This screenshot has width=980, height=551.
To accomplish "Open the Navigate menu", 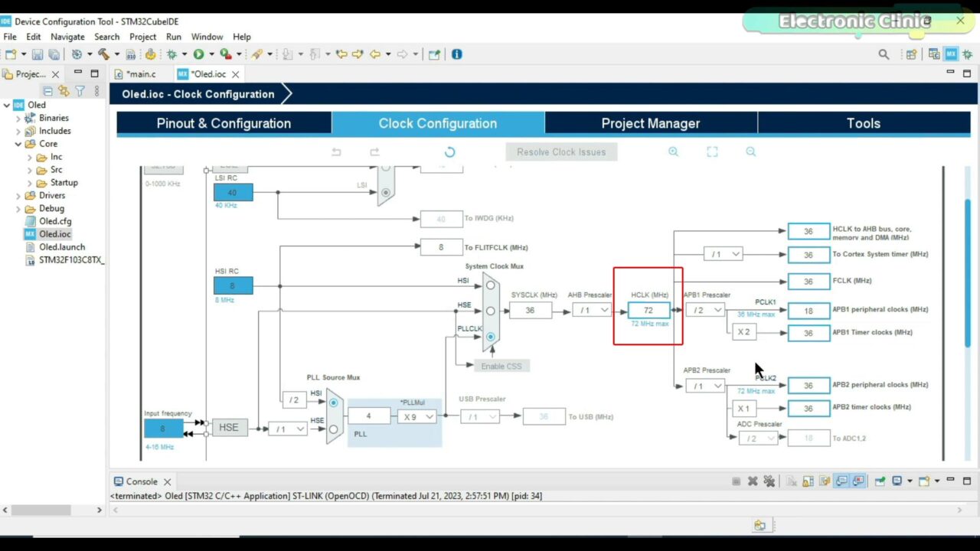I will 68,37.
